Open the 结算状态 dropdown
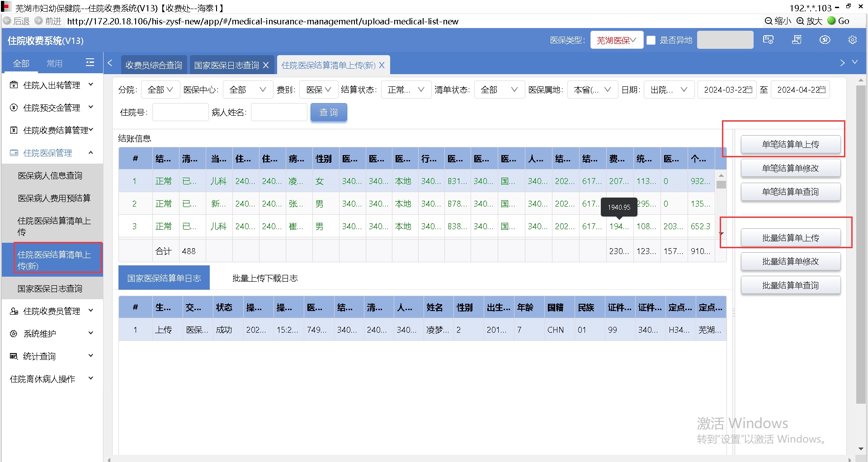Screen dimensions: 868x462 pyautogui.click(x=406, y=90)
